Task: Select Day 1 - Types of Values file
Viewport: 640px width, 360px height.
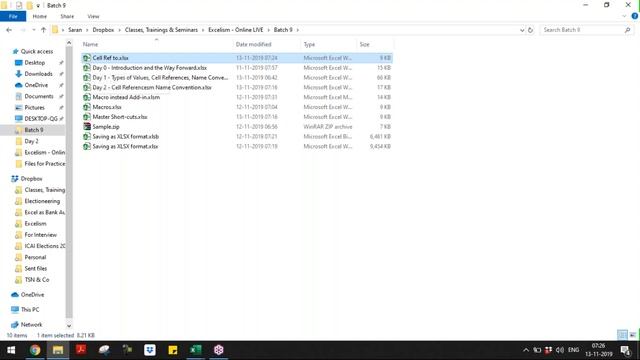Action: pos(160,78)
